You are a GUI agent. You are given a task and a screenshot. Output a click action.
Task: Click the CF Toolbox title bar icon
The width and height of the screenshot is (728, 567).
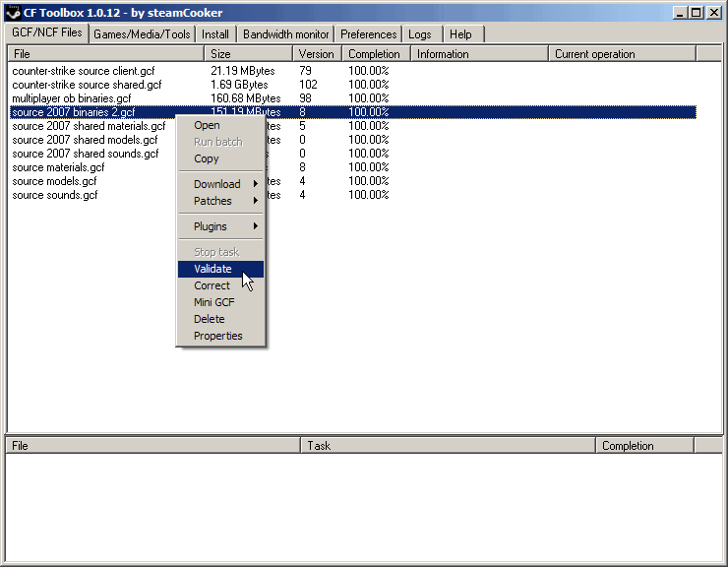(13, 13)
